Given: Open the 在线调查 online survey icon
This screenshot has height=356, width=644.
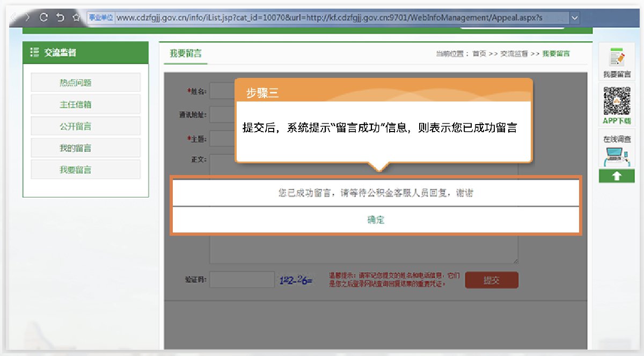Looking at the screenshot, I should point(617,151).
